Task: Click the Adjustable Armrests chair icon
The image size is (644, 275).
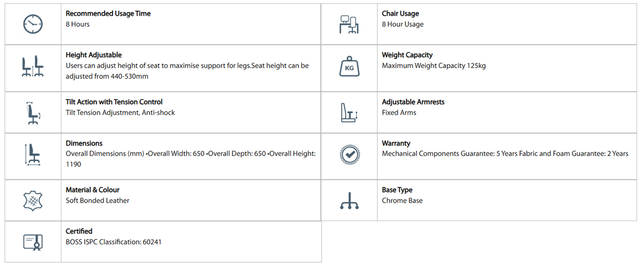Action: [x=349, y=112]
